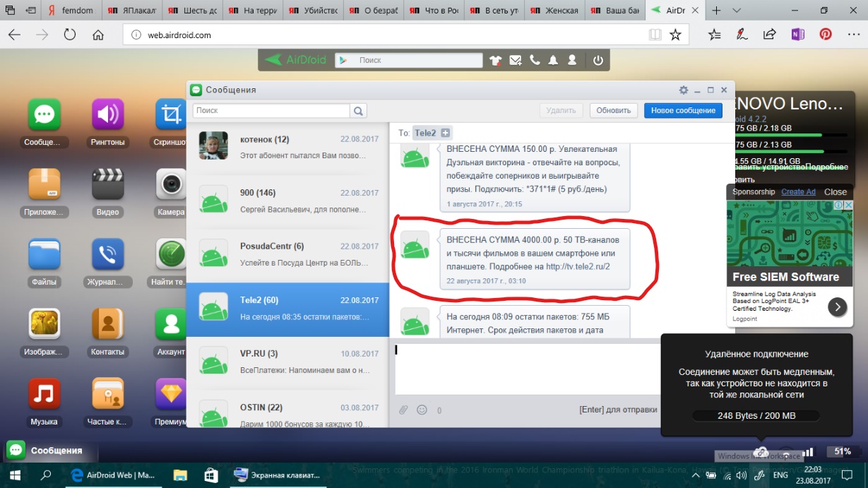
Task: Select the PosudaCentr (6) conversation
Action: 287,256
